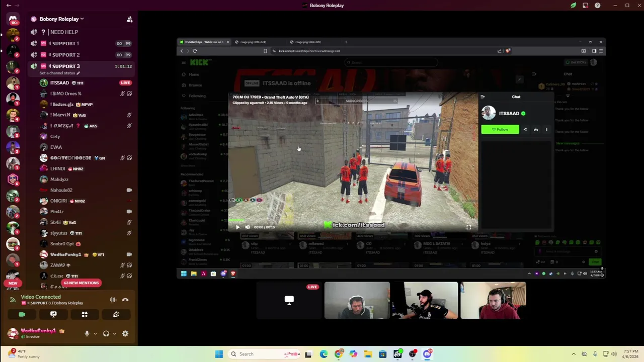The image size is (644, 362).
Task: Select user '! M4rv1N' in the voice list
Action: (x=60, y=115)
